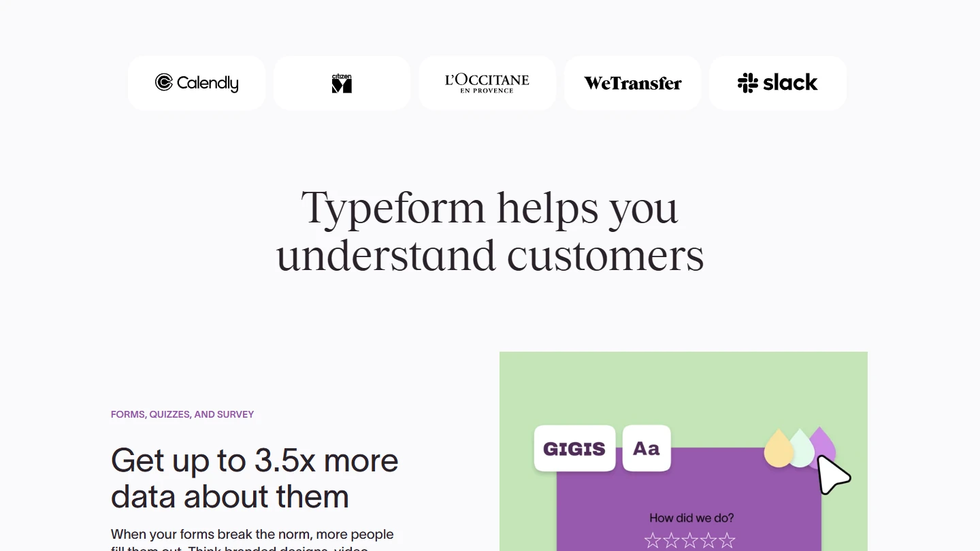The image size is (980, 551).
Task: Click the purple color droplet
Action: [x=825, y=442]
